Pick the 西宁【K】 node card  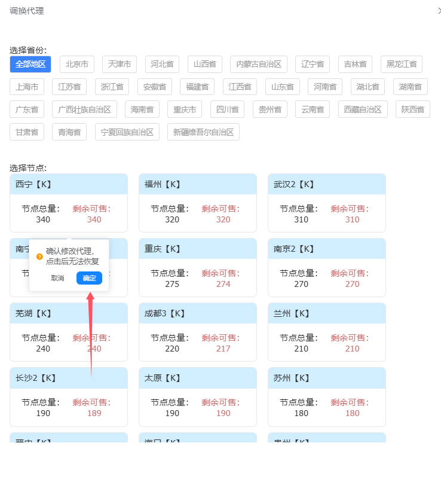[69, 203]
